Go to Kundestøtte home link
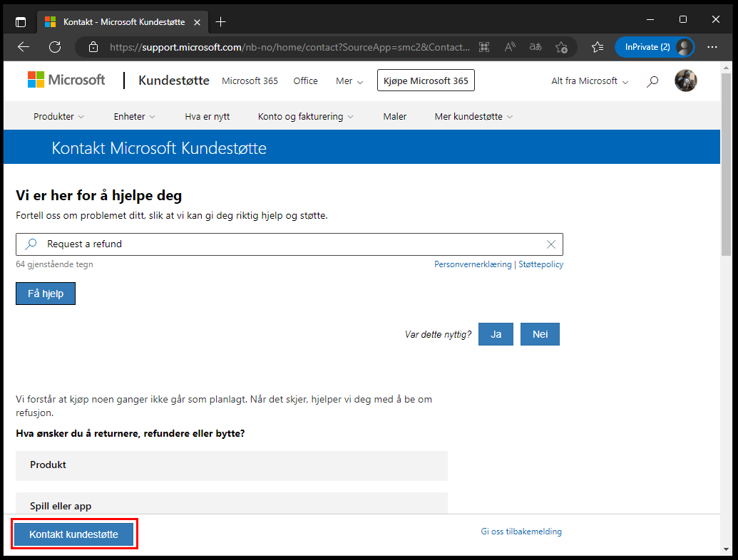This screenshot has width=738, height=560. [174, 81]
